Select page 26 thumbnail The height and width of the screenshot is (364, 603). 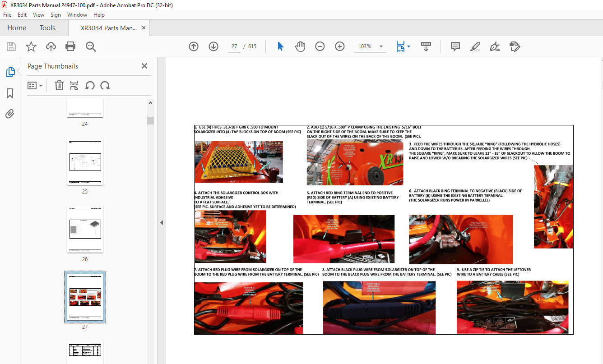pyautogui.click(x=85, y=230)
